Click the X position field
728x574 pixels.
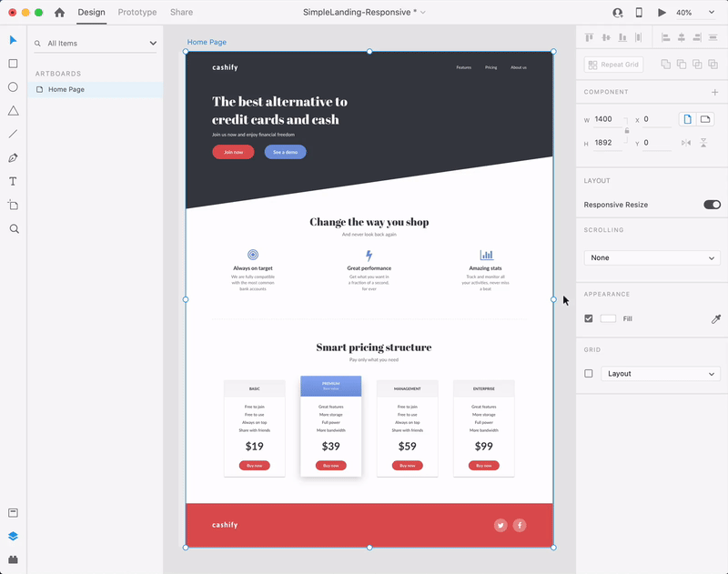(x=657, y=119)
